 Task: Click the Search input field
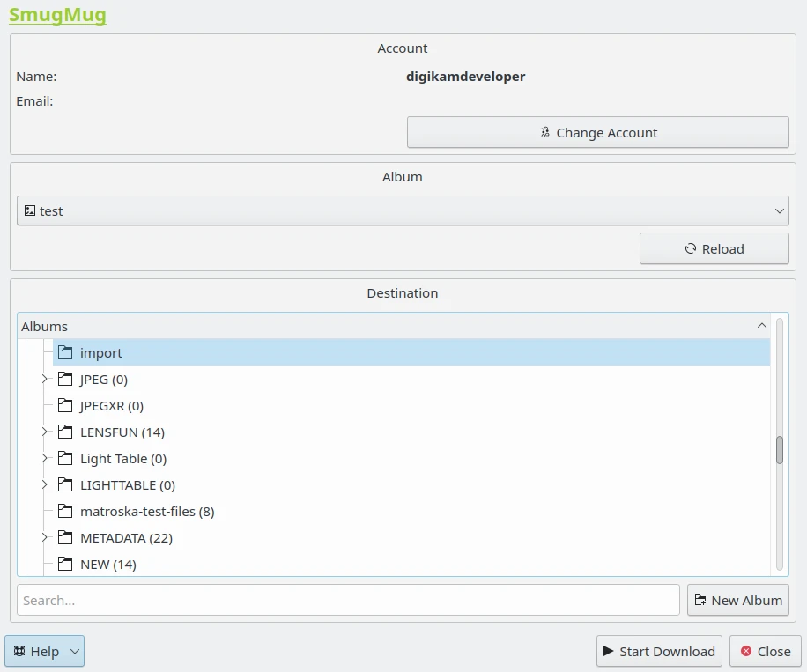348,601
